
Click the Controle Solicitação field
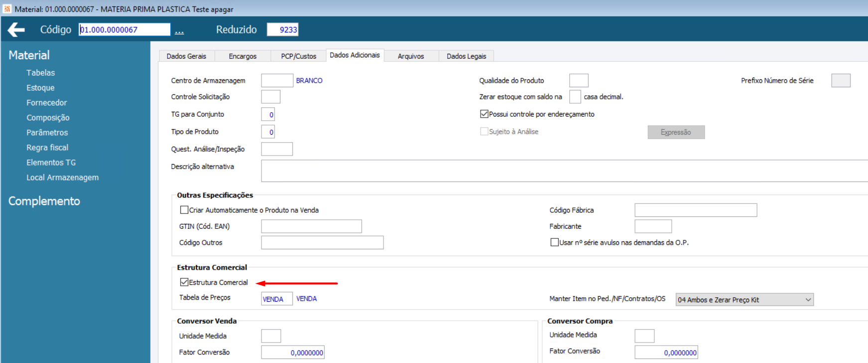tap(271, 97)
